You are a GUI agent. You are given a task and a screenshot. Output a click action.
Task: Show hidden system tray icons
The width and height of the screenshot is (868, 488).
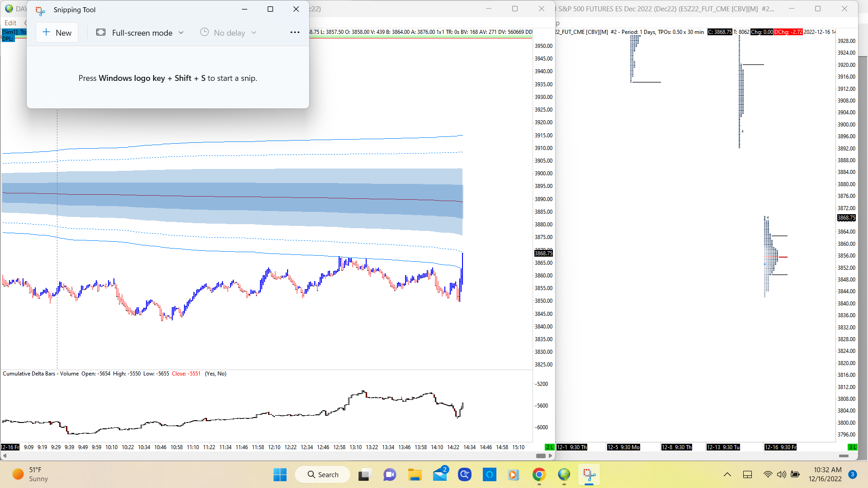click(727, 474)
